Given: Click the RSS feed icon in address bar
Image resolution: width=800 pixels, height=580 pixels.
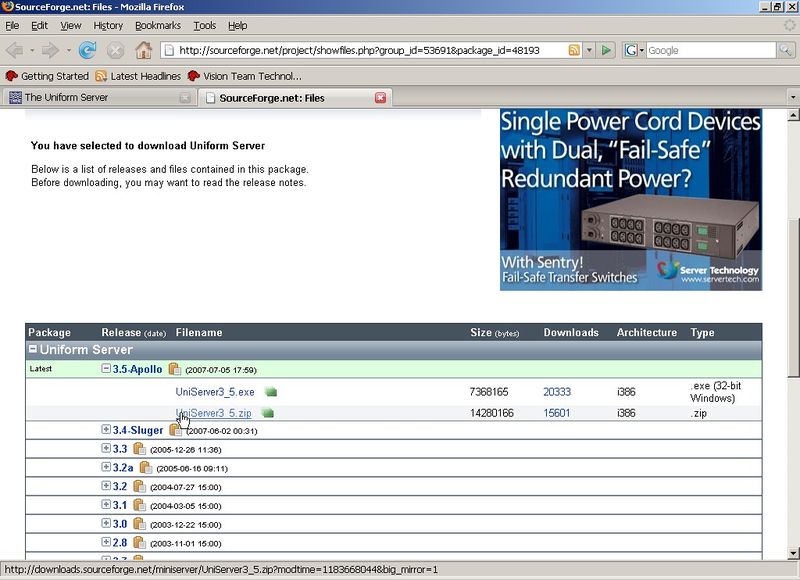Looking at the screenshot, I should click(x=574, y=50).
